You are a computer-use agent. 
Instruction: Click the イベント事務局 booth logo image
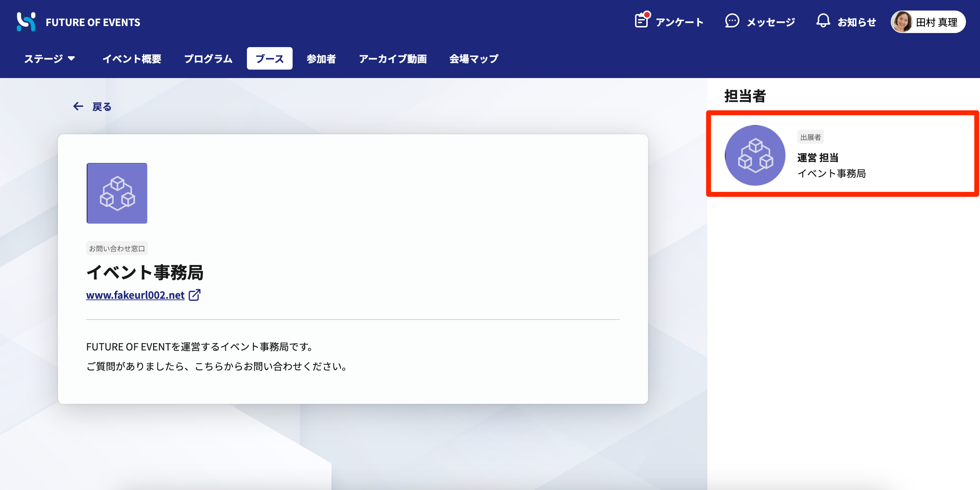pos(117,193)
